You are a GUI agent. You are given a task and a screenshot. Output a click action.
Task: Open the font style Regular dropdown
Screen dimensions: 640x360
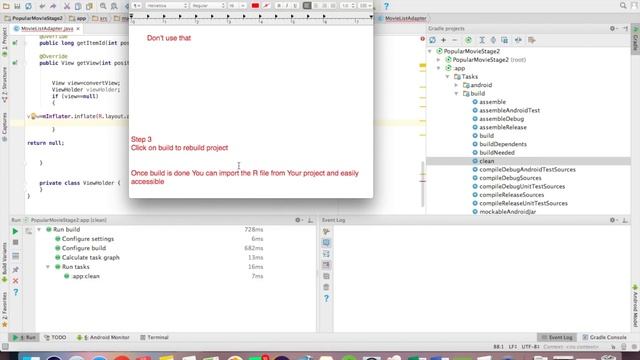pyautogui.click(x=208, y=6)
